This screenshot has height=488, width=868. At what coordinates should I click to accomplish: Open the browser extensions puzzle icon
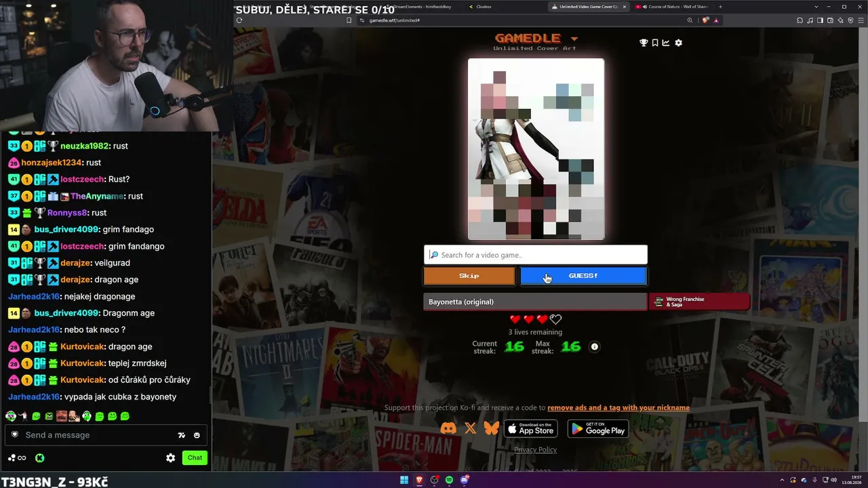pyautogui.click(x=801, y=20)
